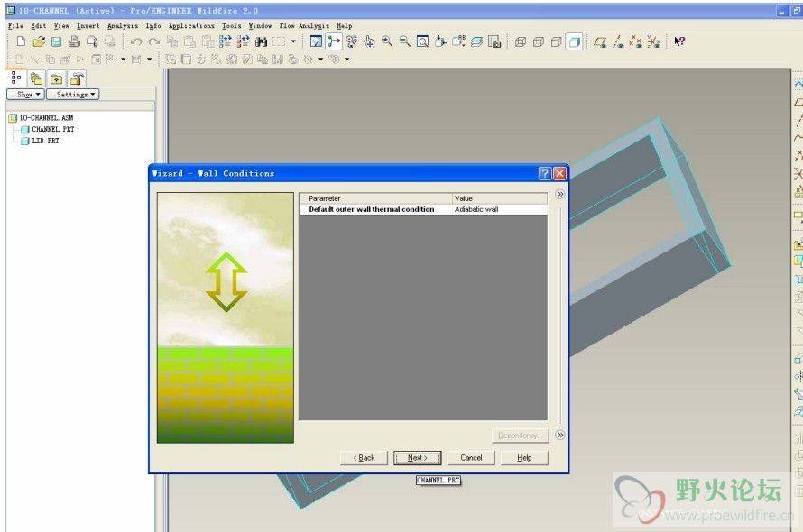Image resolution: width=803 pixels, height=532 pixels.
Task: Click the Value column header
Action: [499, 198]
